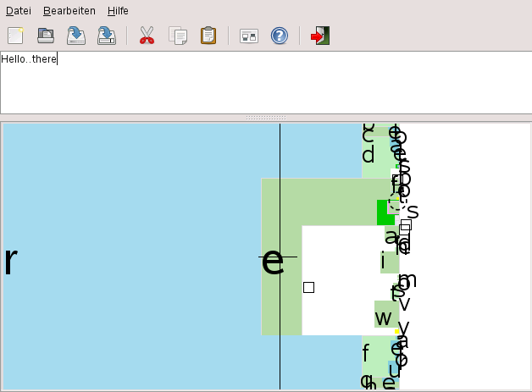Click the New document icon

(15, 36)
